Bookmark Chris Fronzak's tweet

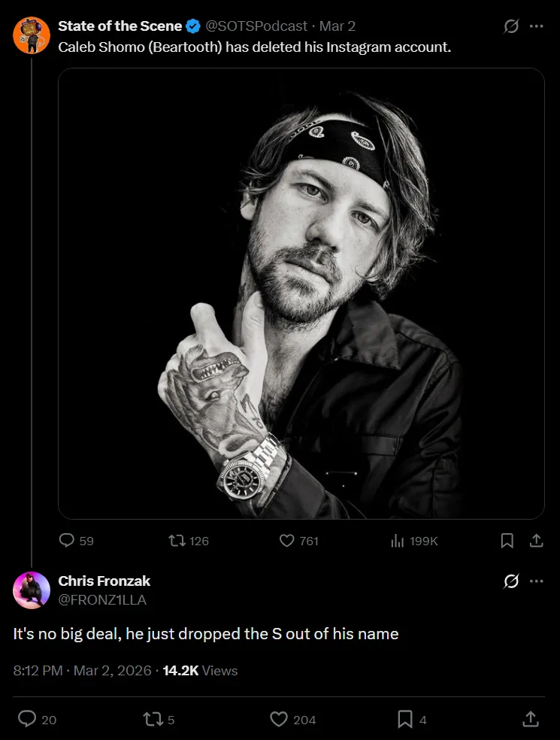click(x=405, y=720)
